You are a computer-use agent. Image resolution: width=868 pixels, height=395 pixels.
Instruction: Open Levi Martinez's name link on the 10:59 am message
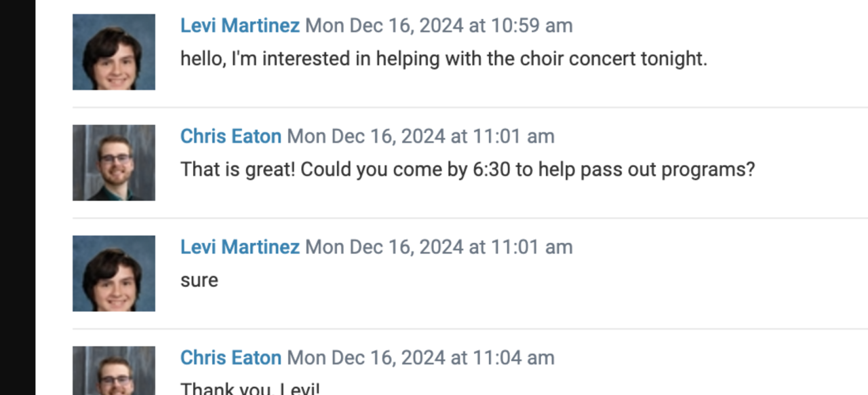(x=239, y=26)
